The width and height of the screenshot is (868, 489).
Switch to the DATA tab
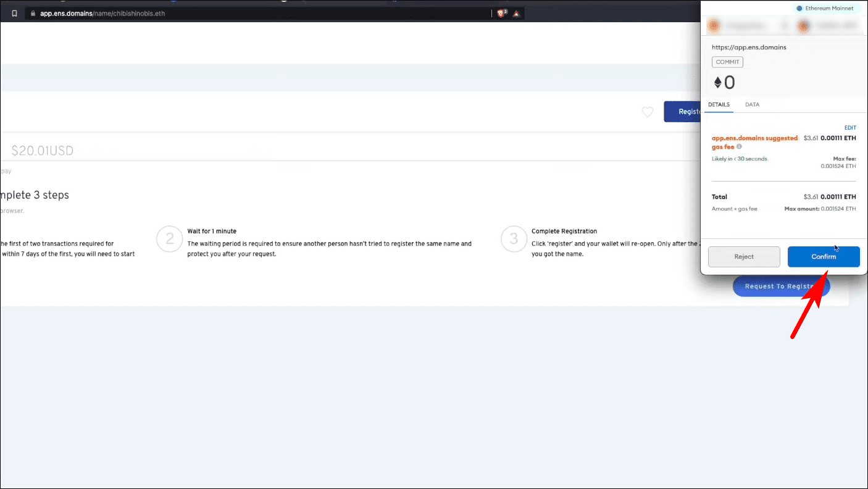coord(752,104)
